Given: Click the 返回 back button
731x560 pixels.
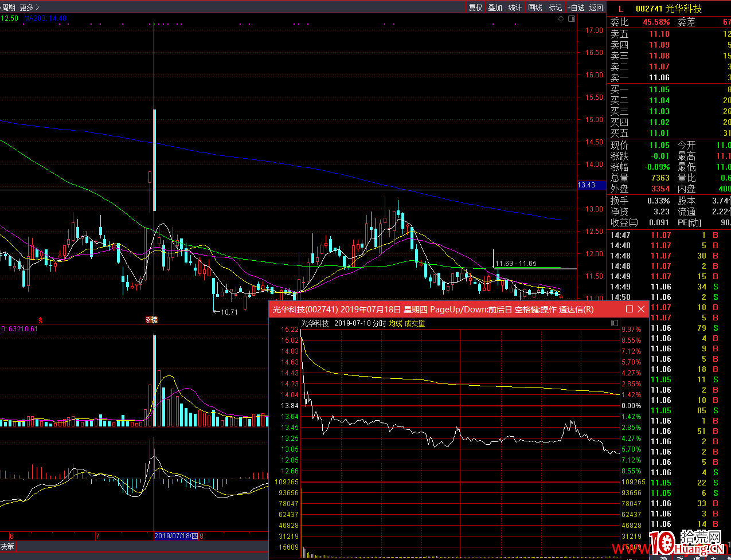Looking at the screenshot, I should [596, 7].
